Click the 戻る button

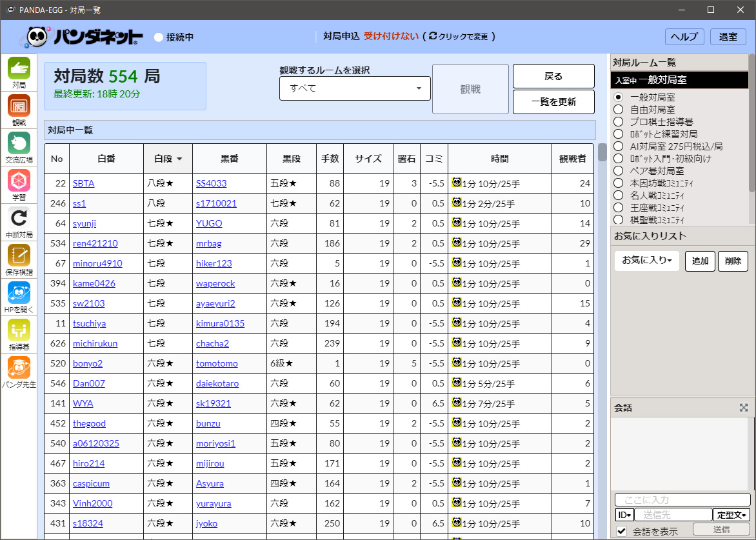click(x=553, y=76)
